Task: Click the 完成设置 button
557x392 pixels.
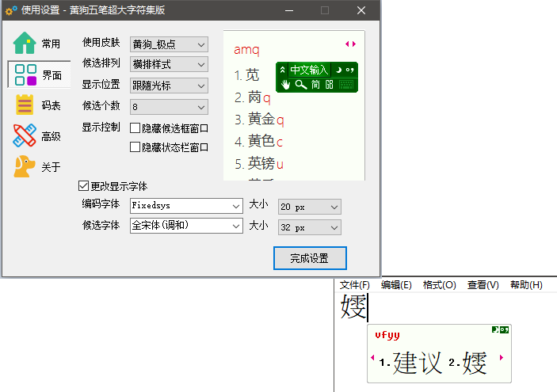Action: click(309, 258)
